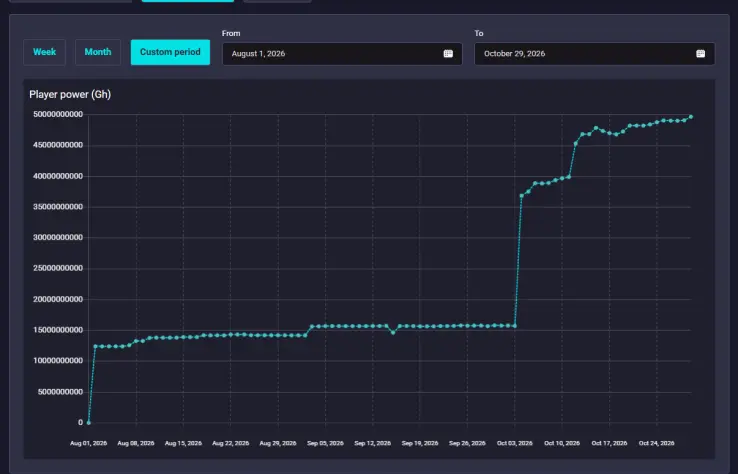The height and width of the screenshot is (474, 738).
Task: Click the 20000000000 y-axis label
Action: tap(58, 299)
